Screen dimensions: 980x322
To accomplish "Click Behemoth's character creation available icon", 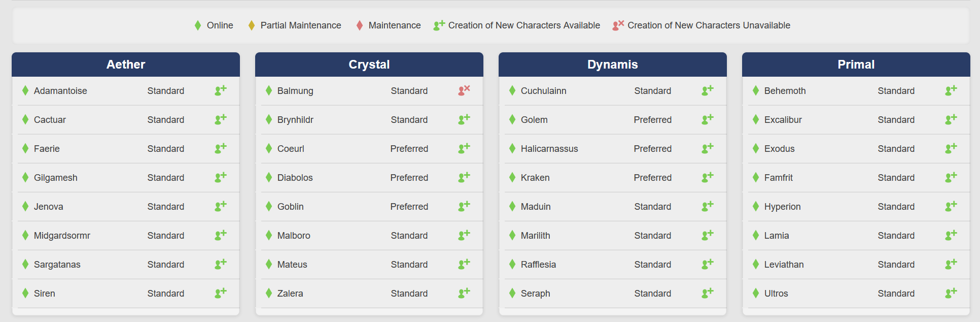I will click(x=951, y=90).
